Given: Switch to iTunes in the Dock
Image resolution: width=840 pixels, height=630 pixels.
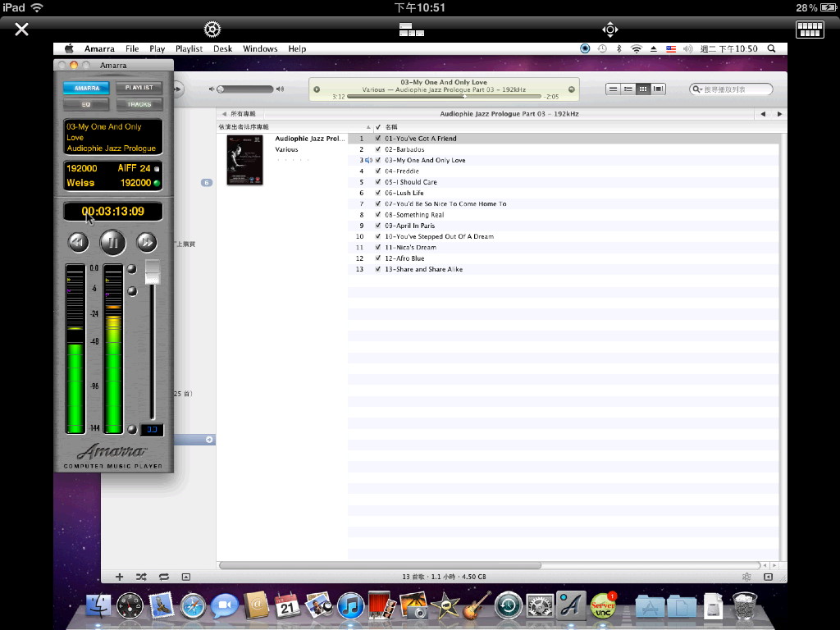Looking at the screenshot, I should click(x=350, y=606).
